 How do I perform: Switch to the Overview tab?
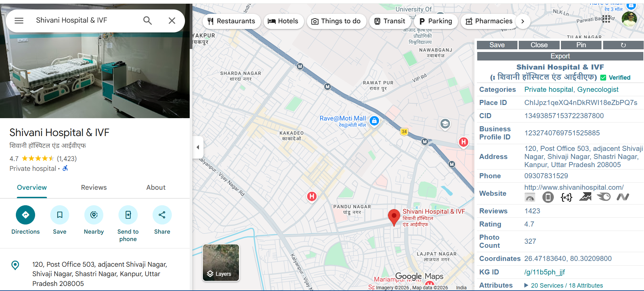tap(32, 188)
